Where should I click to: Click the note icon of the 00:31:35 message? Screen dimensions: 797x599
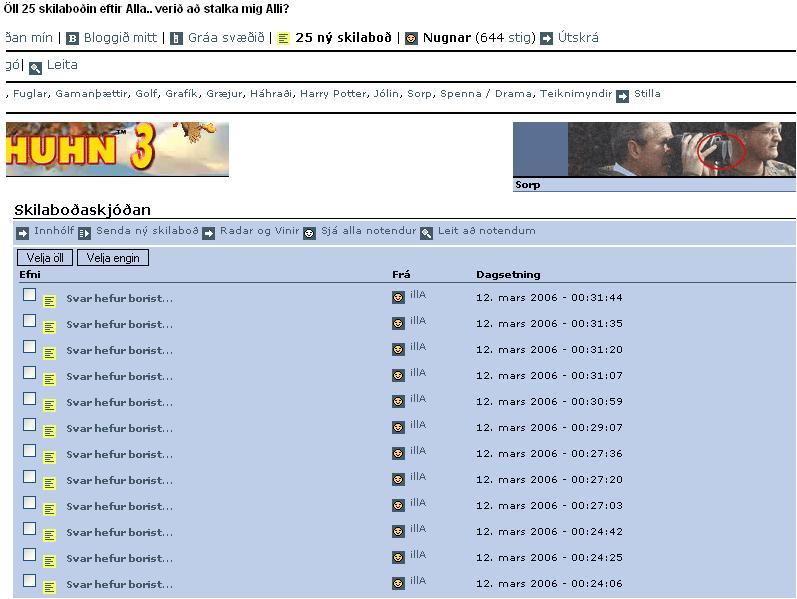coord(49,327)
